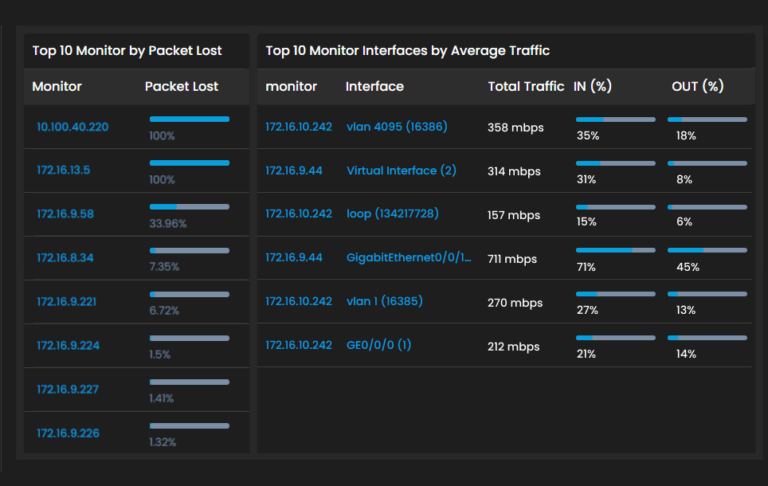Open monitor 172.16.13.5 link
This screenshot has width=768, height=486.
pos(64,170)
